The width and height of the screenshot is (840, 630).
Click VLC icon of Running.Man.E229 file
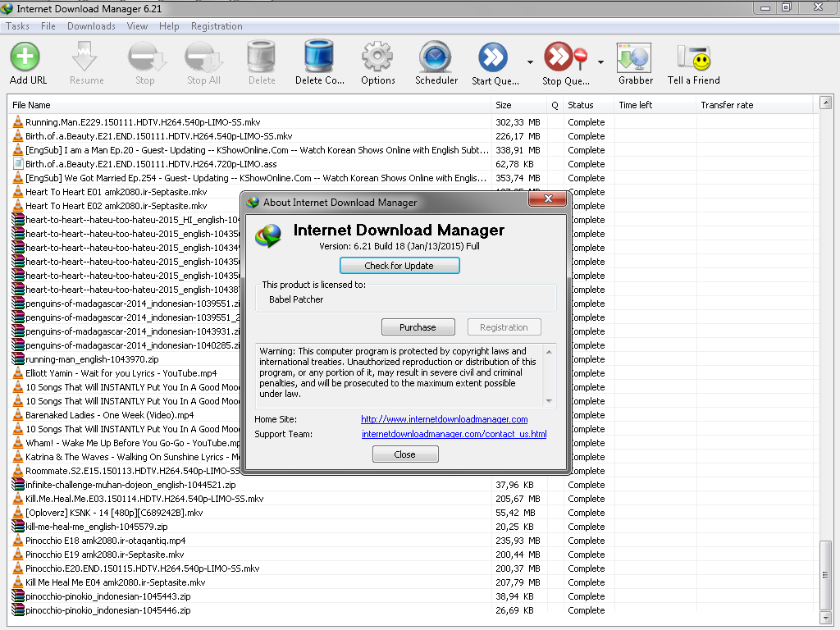(18, 121)
